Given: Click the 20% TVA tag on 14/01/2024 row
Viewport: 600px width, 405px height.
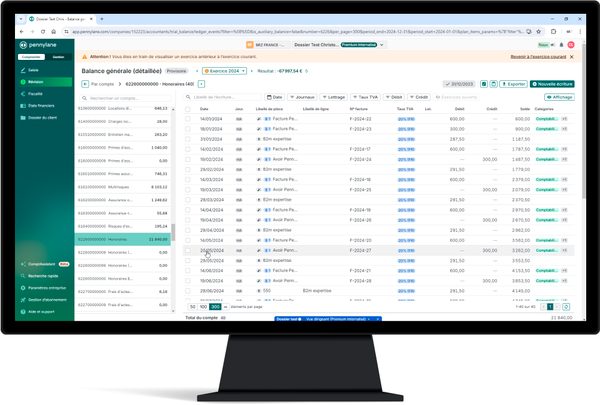Looking at the screenshot, I should pos(406,119).
